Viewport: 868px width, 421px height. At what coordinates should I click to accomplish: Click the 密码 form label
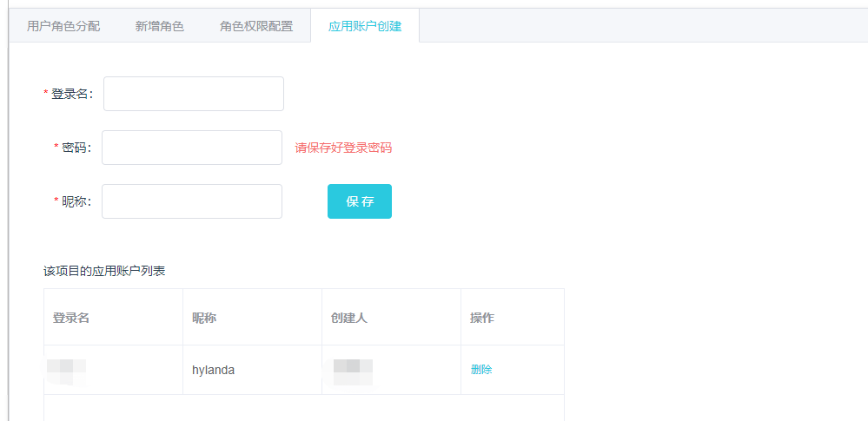coord(76,148)
